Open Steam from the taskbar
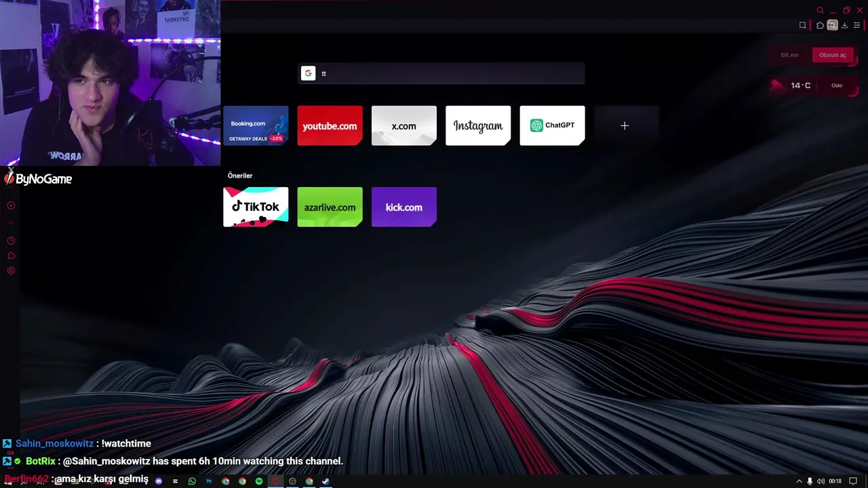This screenshot has width=868, height=488. 325,481
